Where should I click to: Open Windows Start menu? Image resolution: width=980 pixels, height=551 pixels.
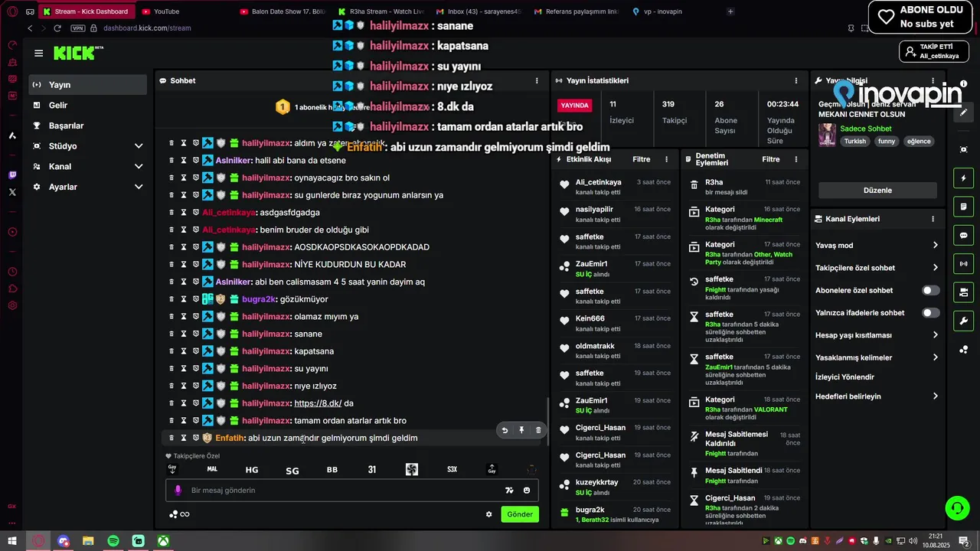click(12, 541)
